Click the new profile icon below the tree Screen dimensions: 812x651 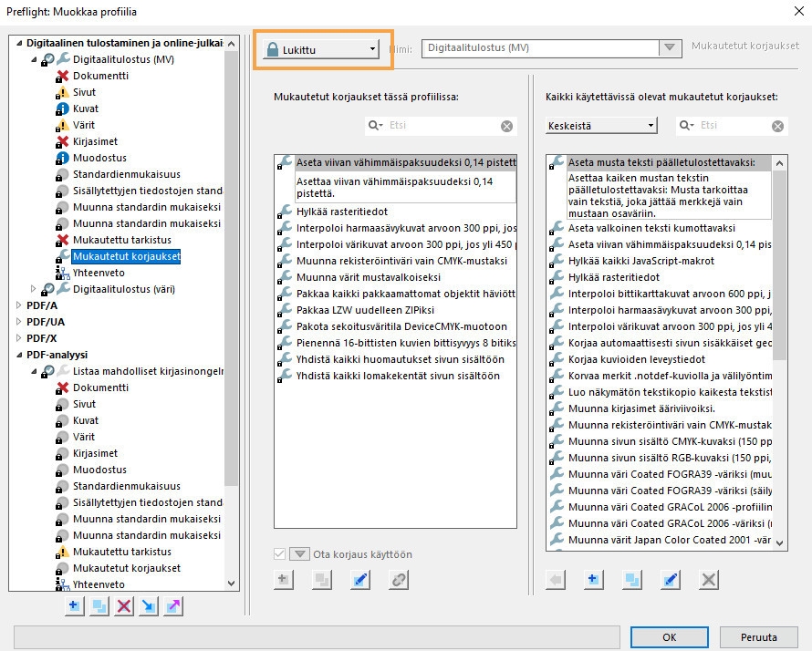point(75,607)
